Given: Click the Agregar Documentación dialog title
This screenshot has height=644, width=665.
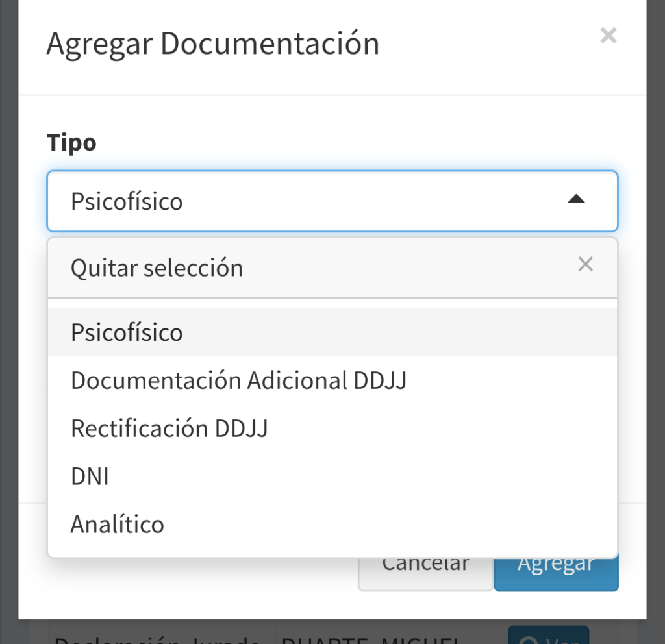Looking at the screenshot, I should click(x=213, y=44).
